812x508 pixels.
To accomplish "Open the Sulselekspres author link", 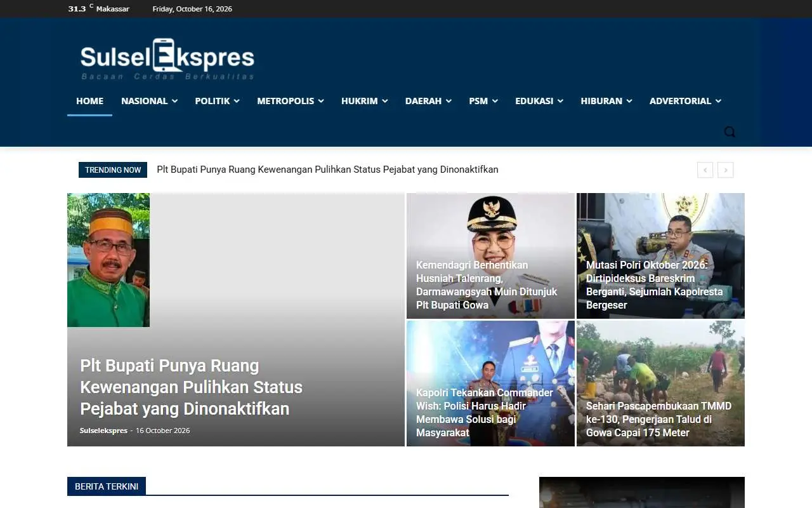I will pos(103,431).
